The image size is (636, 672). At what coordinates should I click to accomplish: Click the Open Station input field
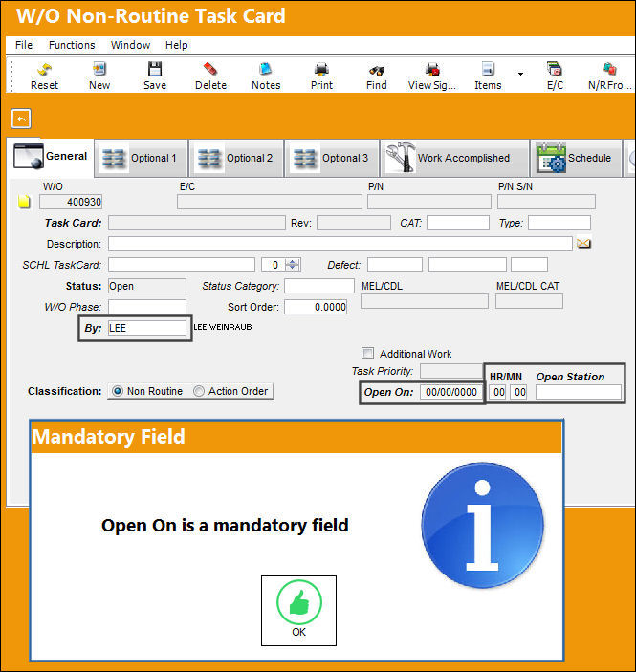pos(578,392)
